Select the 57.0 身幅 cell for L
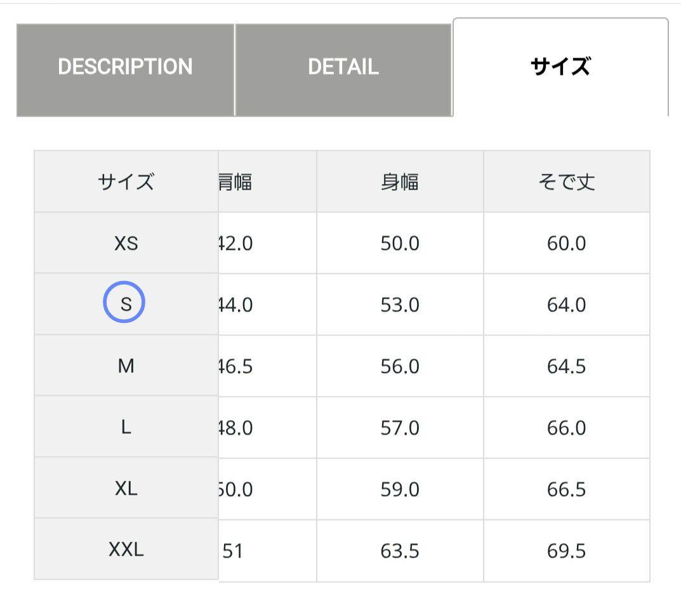The image size is (681, 616). [400, 427]
